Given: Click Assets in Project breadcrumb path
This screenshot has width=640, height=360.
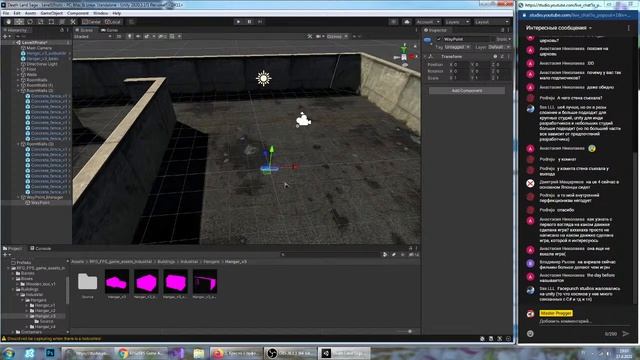Looking at the screenshot, I should pos(78,262).
